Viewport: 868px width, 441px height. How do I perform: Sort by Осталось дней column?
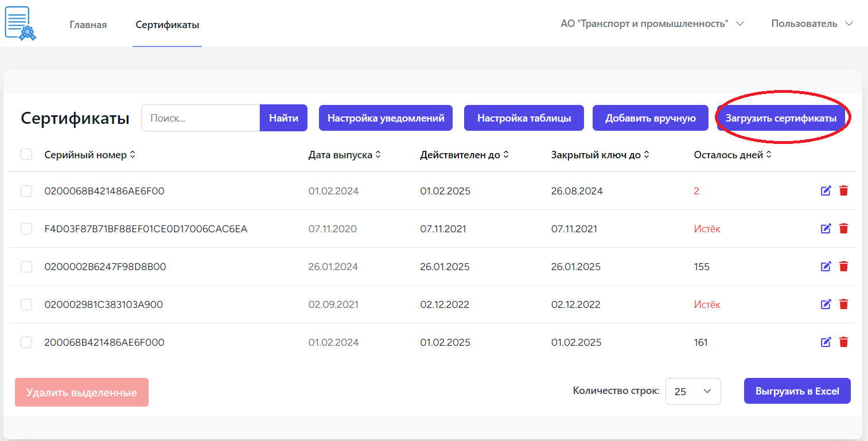point(733,155)
